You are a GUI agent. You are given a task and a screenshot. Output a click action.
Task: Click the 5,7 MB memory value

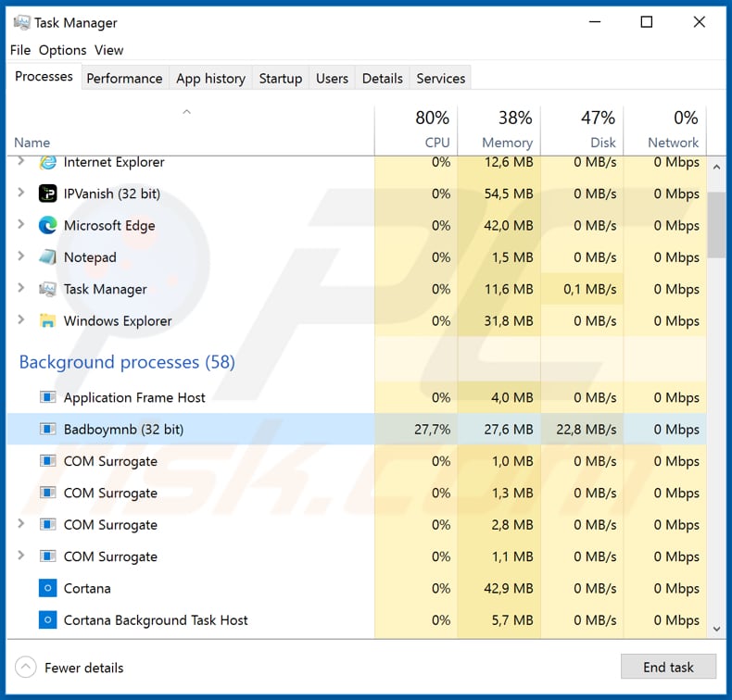(512, 619)
